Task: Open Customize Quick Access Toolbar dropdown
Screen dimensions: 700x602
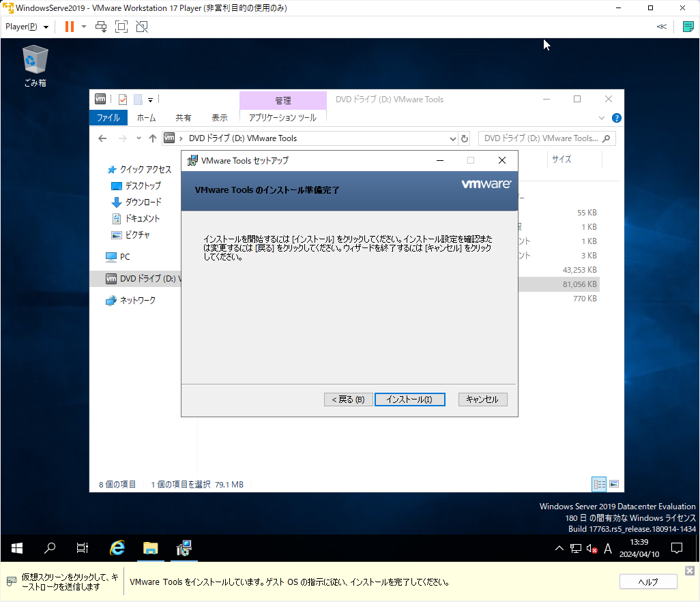Action: (151, 100)
